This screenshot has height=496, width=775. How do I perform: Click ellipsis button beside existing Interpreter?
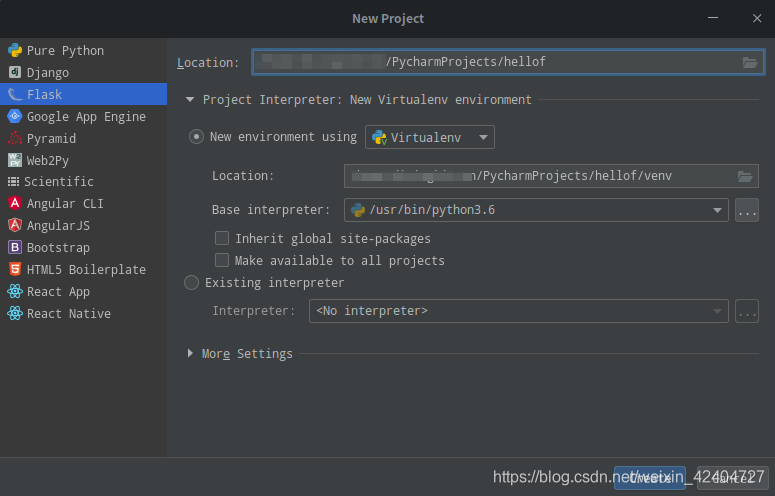[747, 311]
